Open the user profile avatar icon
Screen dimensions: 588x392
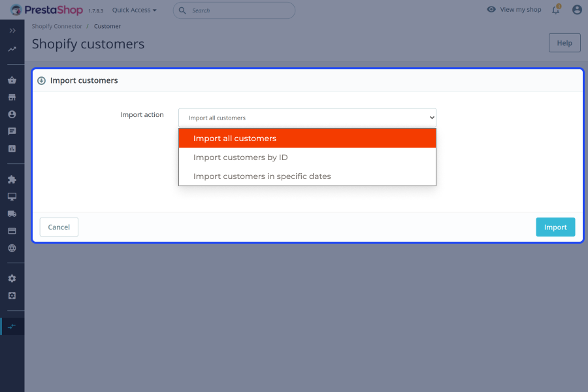(577, 10)
